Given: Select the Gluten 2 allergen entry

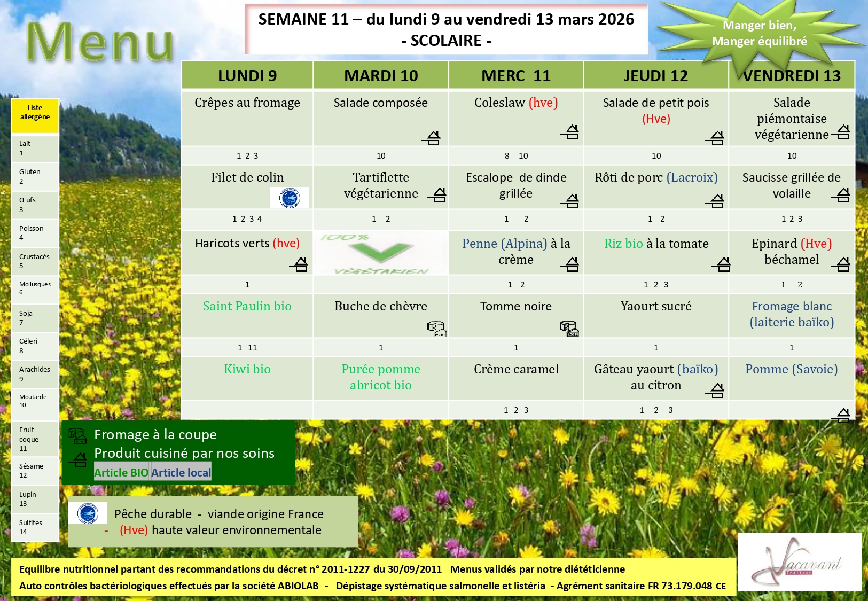Looking at the screenshot, I should pyautogui.click(x=35, y=177).
